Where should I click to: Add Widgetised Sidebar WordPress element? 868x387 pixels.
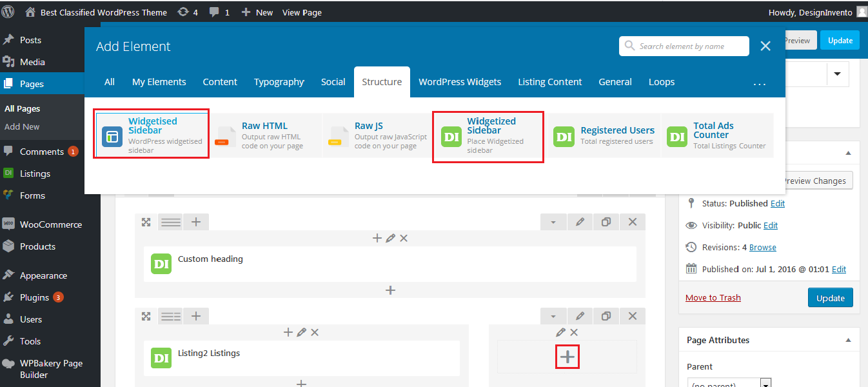tap(152, 135)
